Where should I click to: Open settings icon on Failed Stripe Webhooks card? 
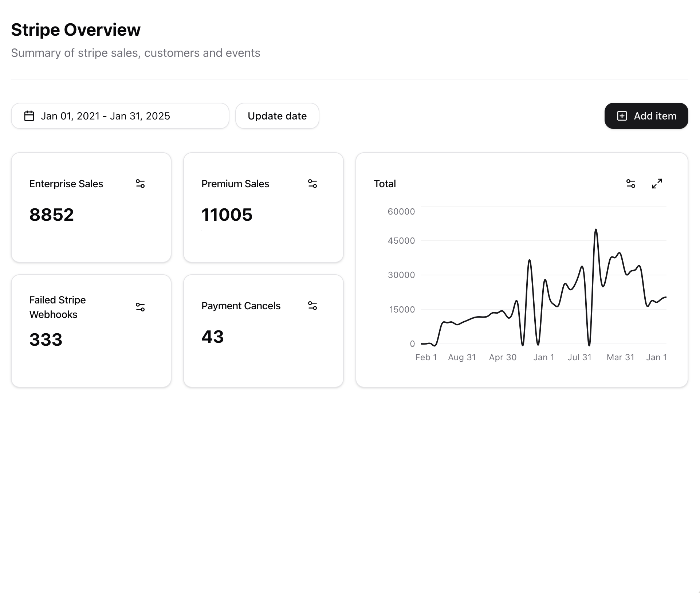click(x=140, y=307)
